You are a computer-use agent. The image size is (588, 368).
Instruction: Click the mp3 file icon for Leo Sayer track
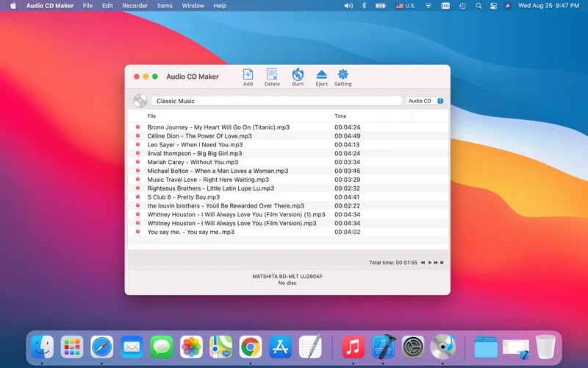(x=137, y=144)
